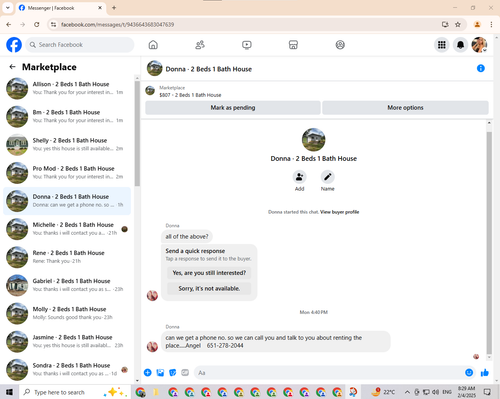500x399 pixels.
Task: Open the Pro Mod conversation
Action: coord(67,173)
